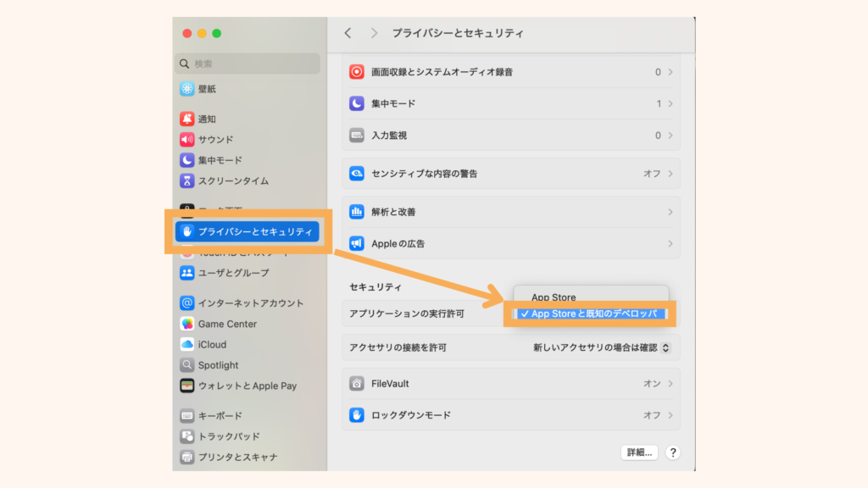
Task: Select the Notifications (通知) sidebar icon
Action: 188,119
